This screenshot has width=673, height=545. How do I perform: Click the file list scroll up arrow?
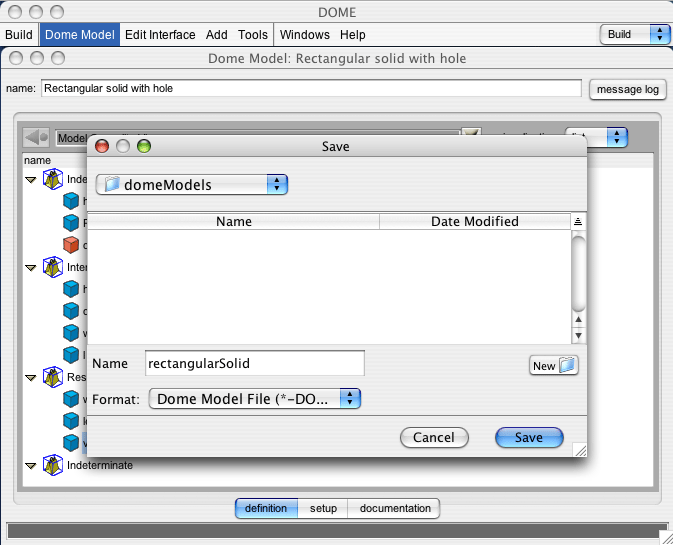579,320
